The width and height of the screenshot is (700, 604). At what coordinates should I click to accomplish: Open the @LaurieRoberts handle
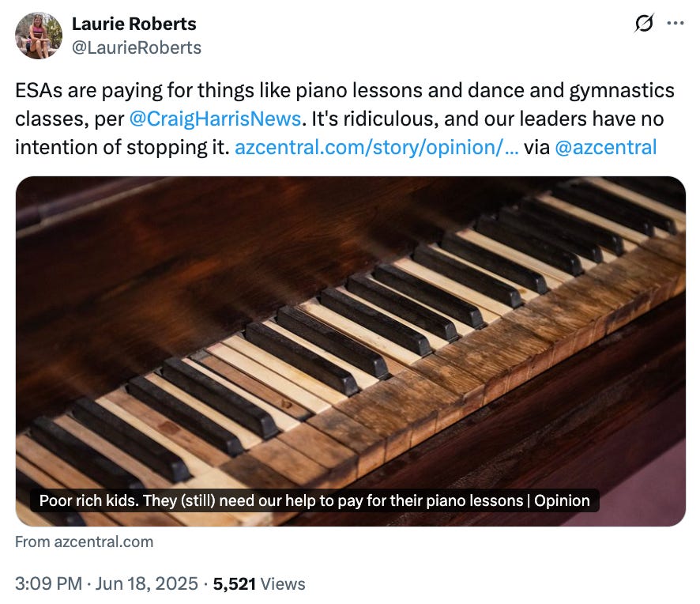[137, 47]
